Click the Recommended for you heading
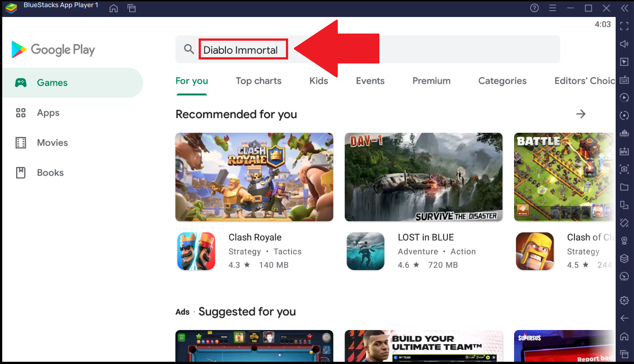Image resolution: width=634 pixels, height=364 pixels. pyautogui.click(x=236, y=114)
